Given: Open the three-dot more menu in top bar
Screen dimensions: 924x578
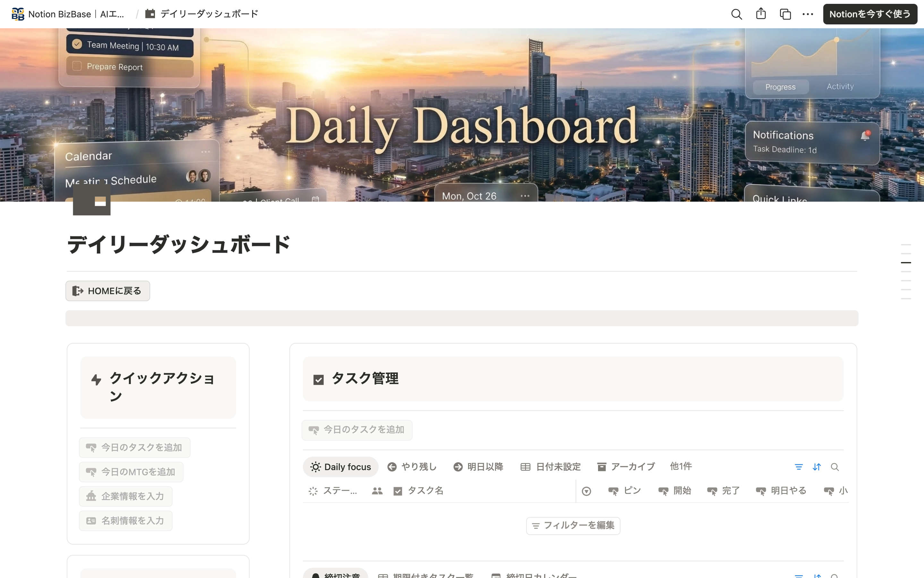Looking at the screenshot, I should [x=808, y=14].
